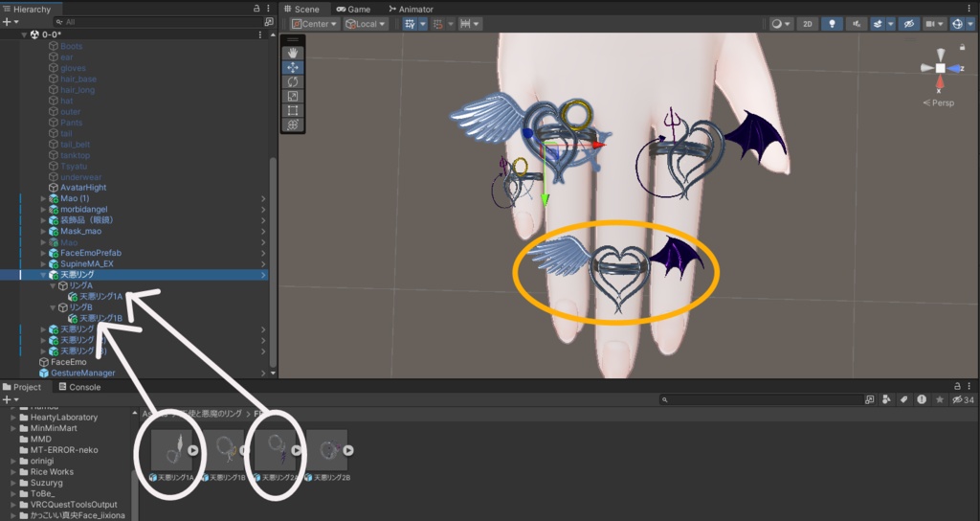Select the Rice Works folder
980x521 pixels.
tap(52, 471)
